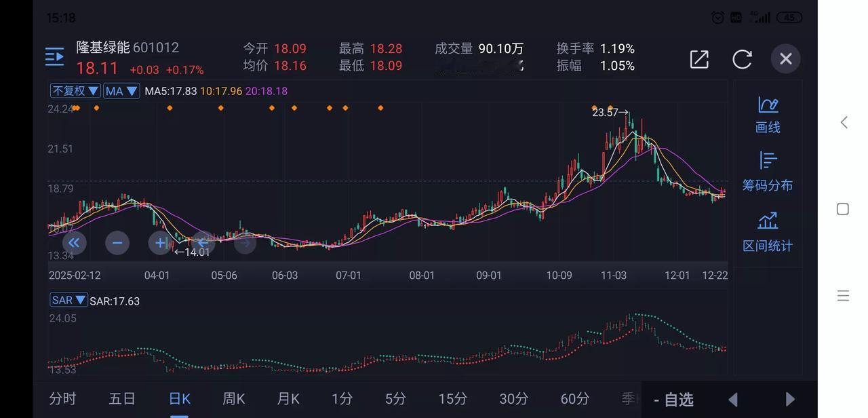Go to previous stock with left triangle
The height and width of the screenshot is (418, 868).
tap(733, 400)
